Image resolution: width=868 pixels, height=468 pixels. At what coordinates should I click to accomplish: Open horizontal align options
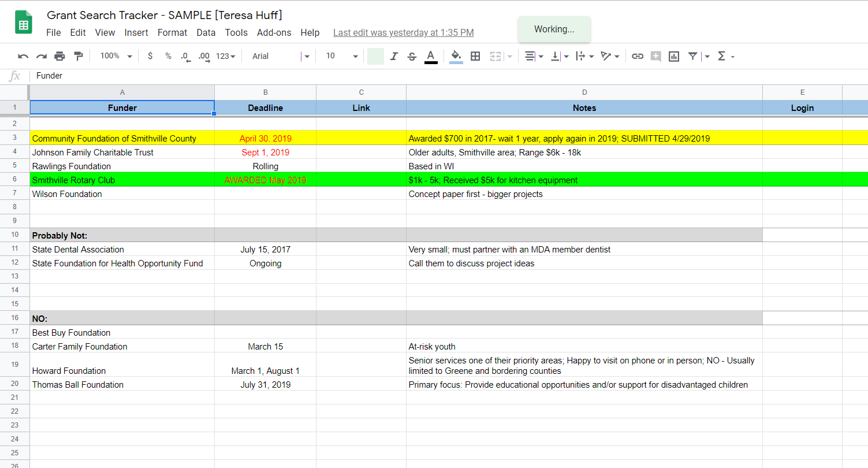click(x=530, y=56)
